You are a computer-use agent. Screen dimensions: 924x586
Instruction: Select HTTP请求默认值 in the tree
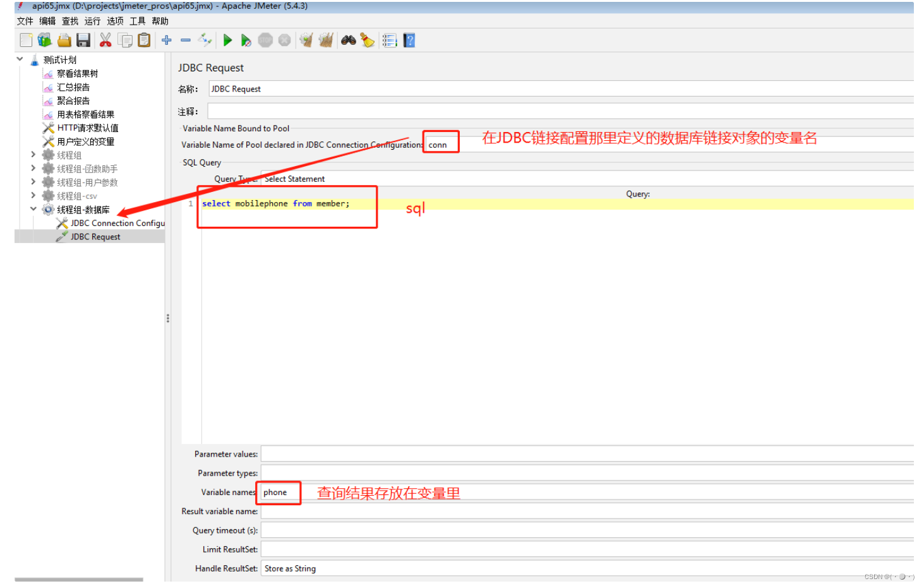pos(88,128)
